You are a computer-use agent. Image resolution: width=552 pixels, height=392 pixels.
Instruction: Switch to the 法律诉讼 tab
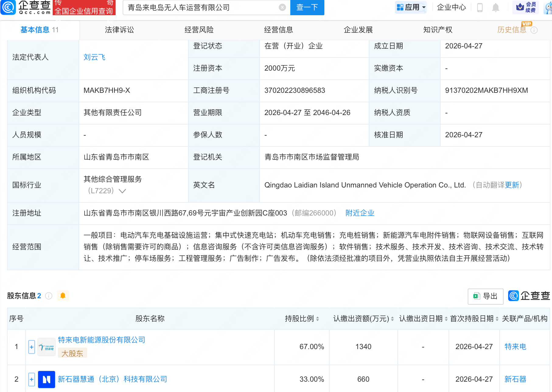coord(119,30)
